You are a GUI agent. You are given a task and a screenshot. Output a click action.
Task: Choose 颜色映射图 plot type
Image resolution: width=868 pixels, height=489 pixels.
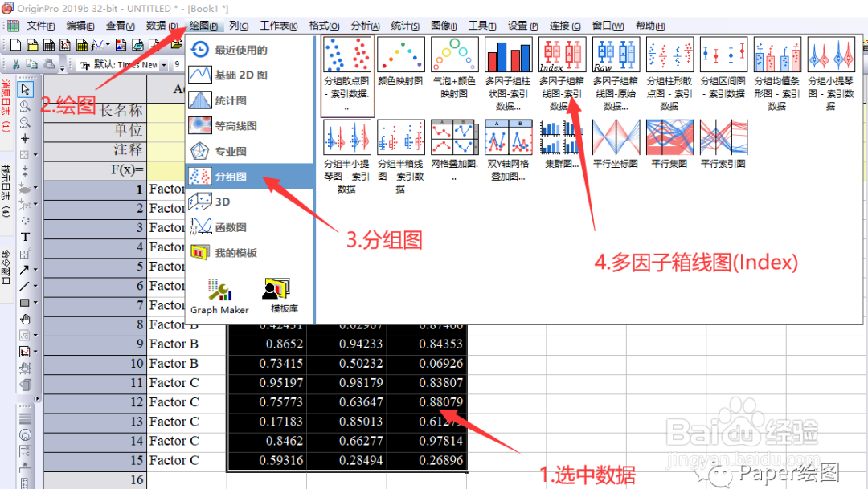click(401, 62)
